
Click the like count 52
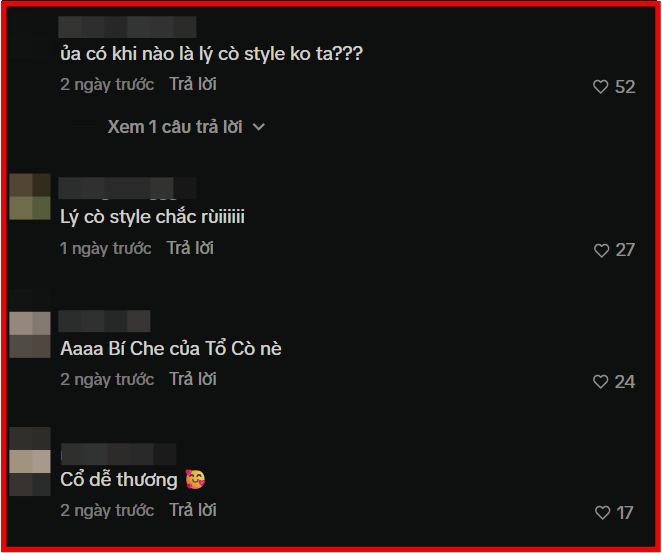click(x=625, y=87)
